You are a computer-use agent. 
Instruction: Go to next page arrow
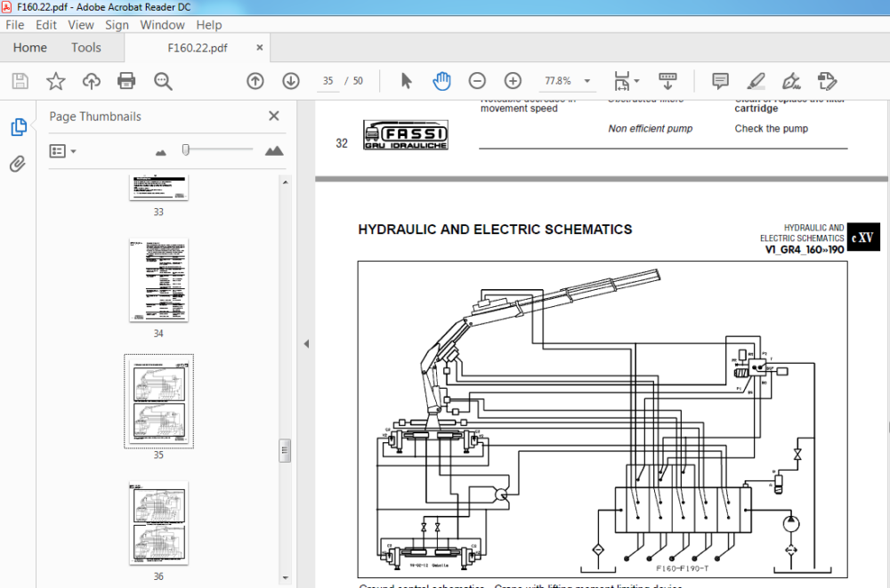click(x=291, y=81)
